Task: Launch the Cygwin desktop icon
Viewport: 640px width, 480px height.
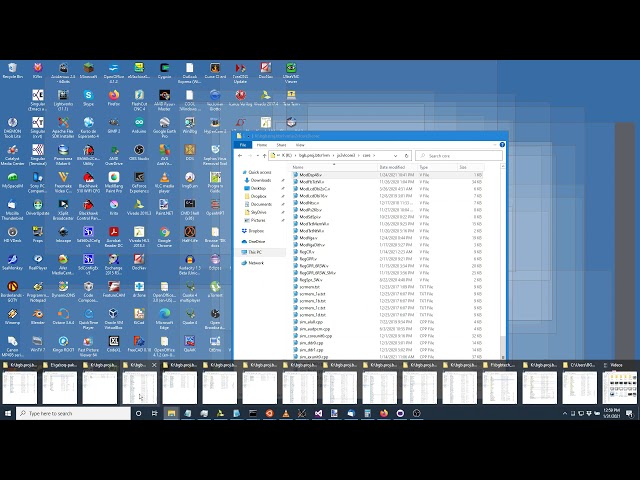Action: (x=164, y=71)
